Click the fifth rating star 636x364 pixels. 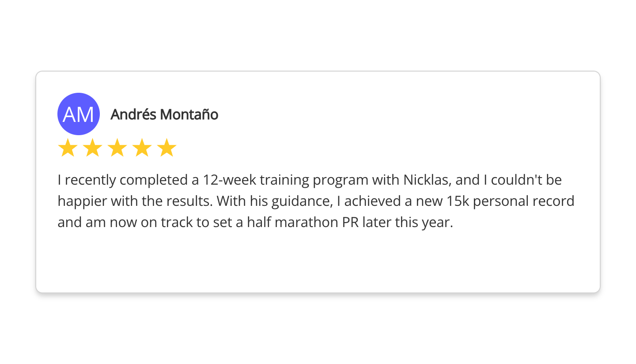point(167,148)
